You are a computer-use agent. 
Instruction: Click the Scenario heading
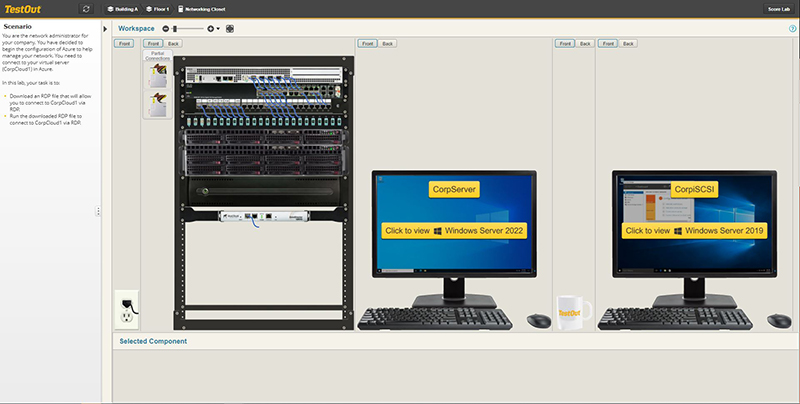tap(17, 27)
